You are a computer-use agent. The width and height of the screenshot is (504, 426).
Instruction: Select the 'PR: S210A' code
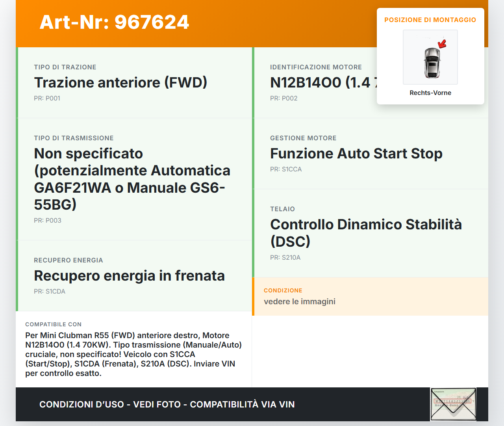coord(285,257)
